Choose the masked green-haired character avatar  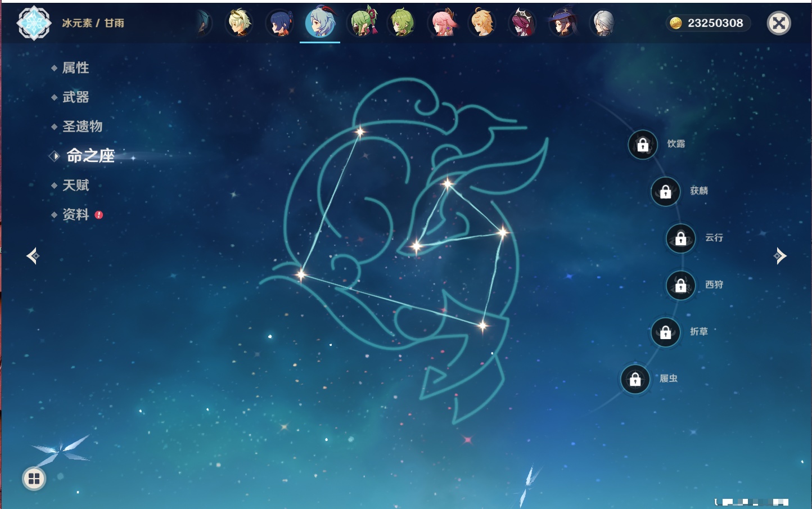coord(363,22)
